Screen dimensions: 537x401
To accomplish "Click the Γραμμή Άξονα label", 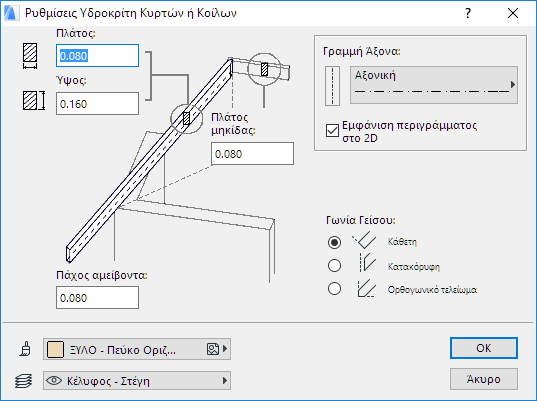I will point(362,51).
